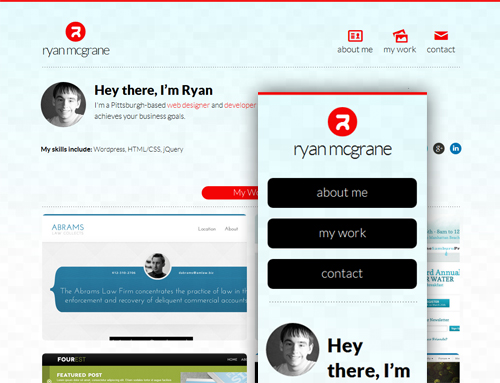The height and width of the screenshot is (383, 500).
Task: Open the Abrams Law portfolio thumbnail
Action: (145, 277)
